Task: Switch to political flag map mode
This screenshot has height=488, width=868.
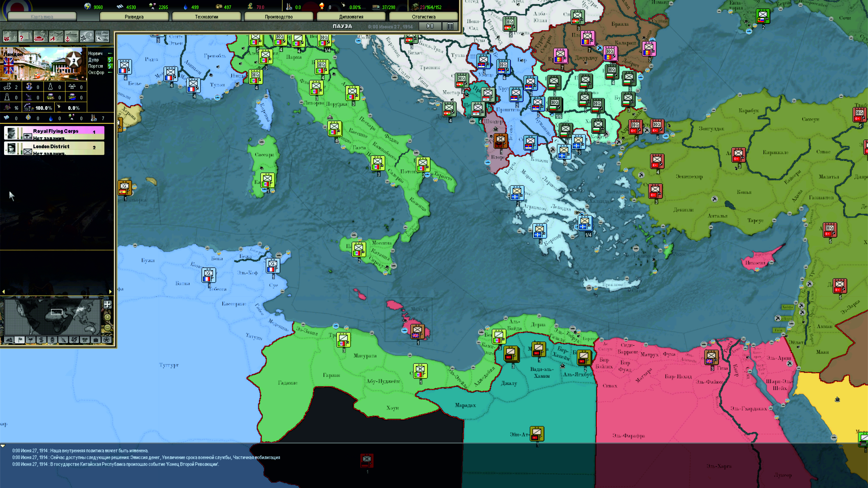Action: [x=20, y=340]
